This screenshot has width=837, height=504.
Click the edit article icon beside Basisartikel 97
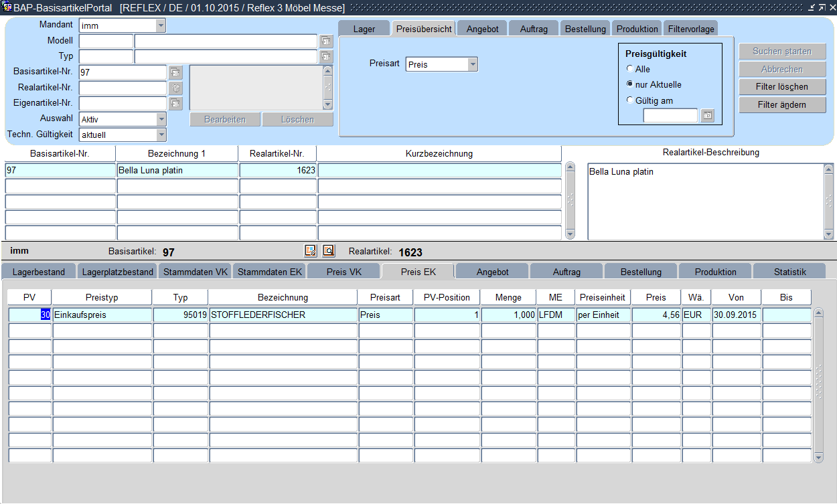(x=310, y=251)
